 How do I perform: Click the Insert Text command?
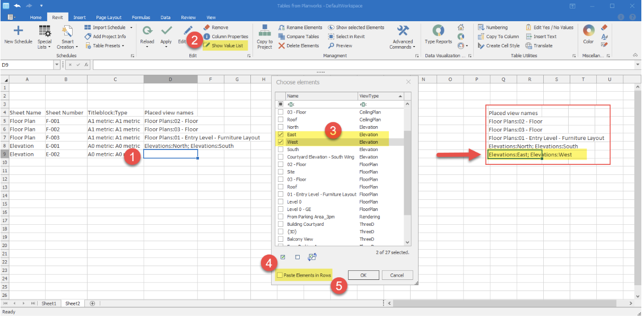(541, 37)
